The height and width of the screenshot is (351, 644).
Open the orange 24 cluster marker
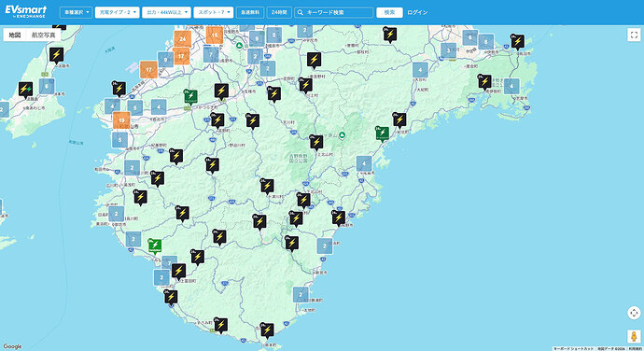click(182, 39)
